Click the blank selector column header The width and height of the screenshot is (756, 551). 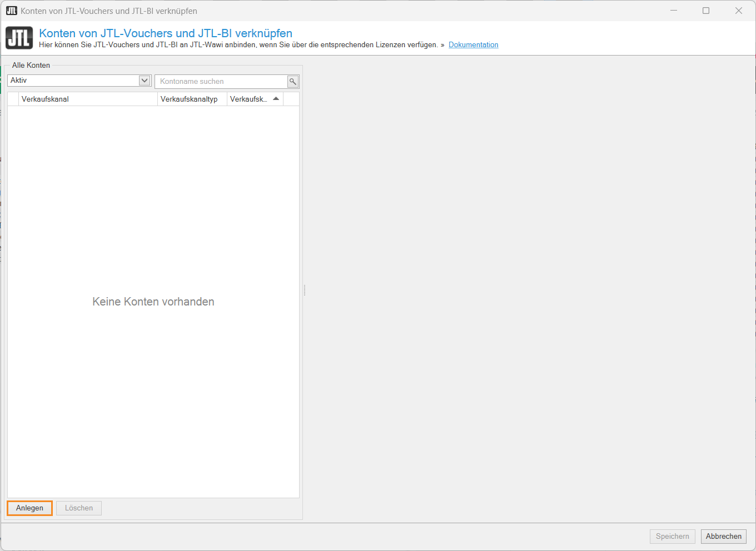point(13,99)
